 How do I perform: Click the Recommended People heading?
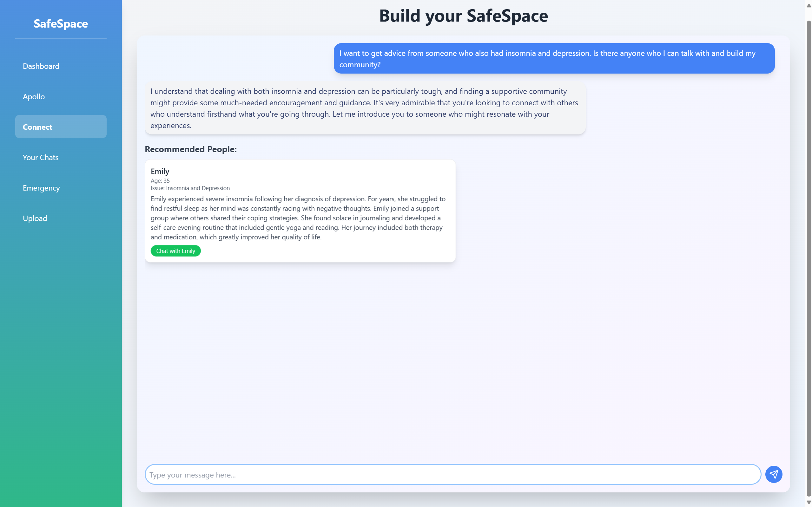(191, 149)
